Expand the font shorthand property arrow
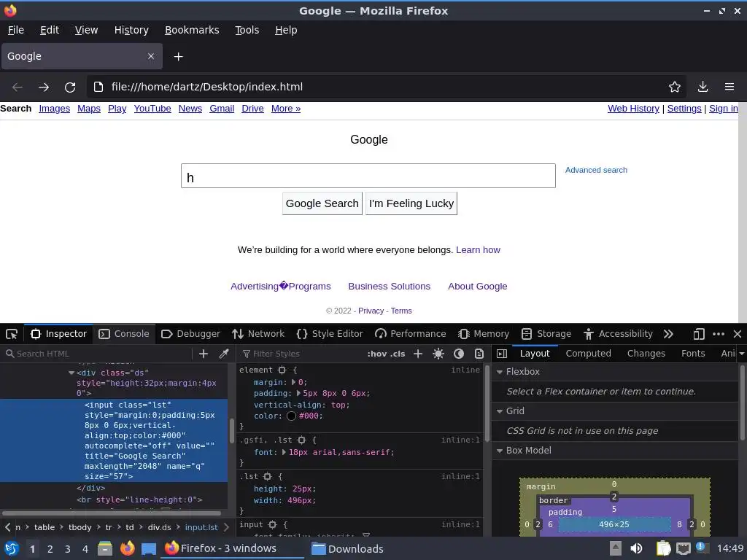The width and height of the screenshot is (747, 560). [x=285, y=452]
